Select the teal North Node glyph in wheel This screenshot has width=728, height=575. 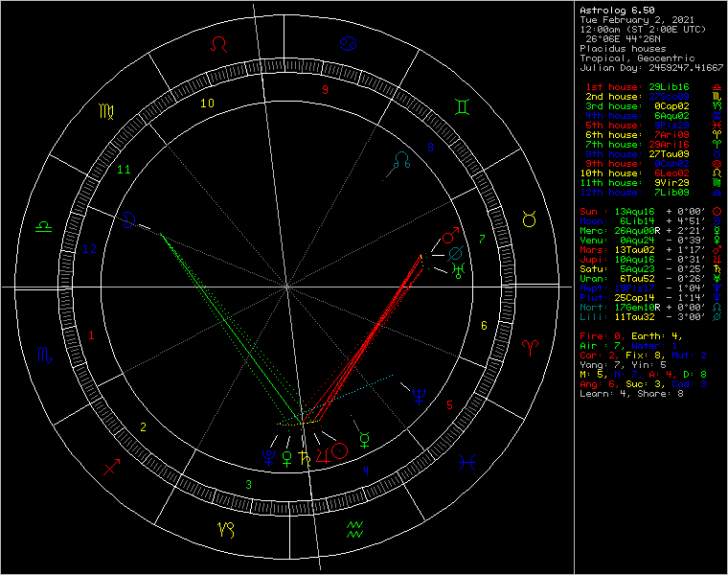(401, 160)
